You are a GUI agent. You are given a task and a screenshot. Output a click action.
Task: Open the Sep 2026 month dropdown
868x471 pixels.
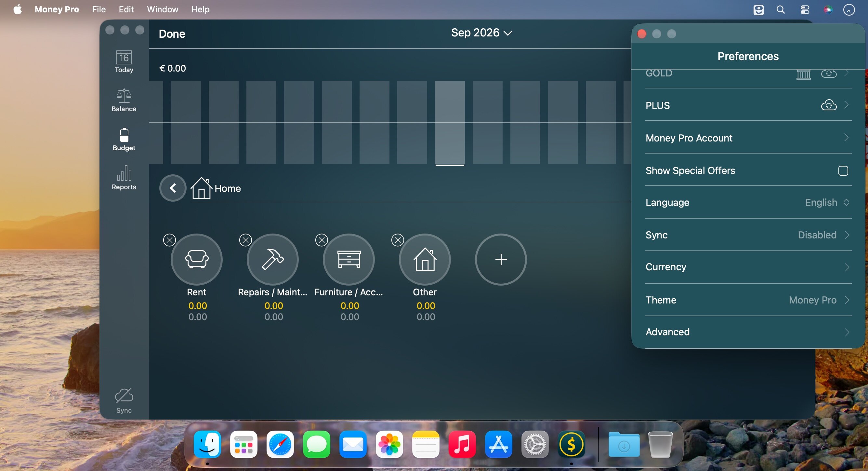pos(481,33)
